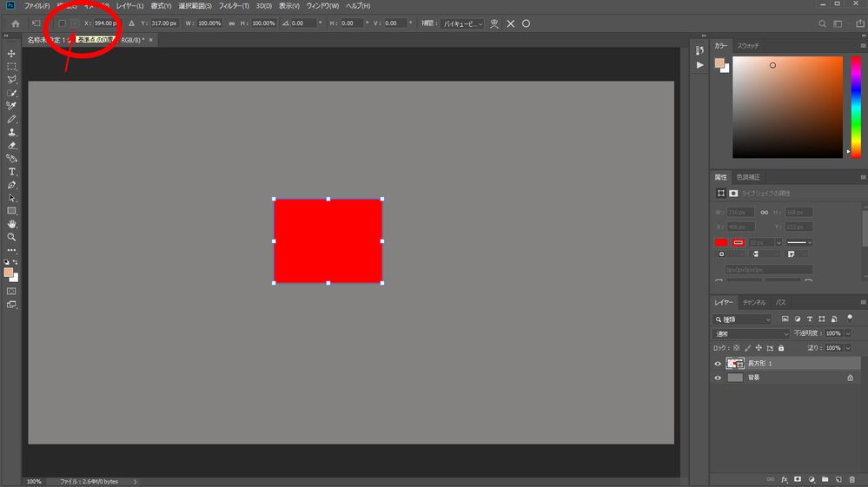Screen dimensions: 868x487
Task: Toggle layer filter on/off switch
Action: 850,318
